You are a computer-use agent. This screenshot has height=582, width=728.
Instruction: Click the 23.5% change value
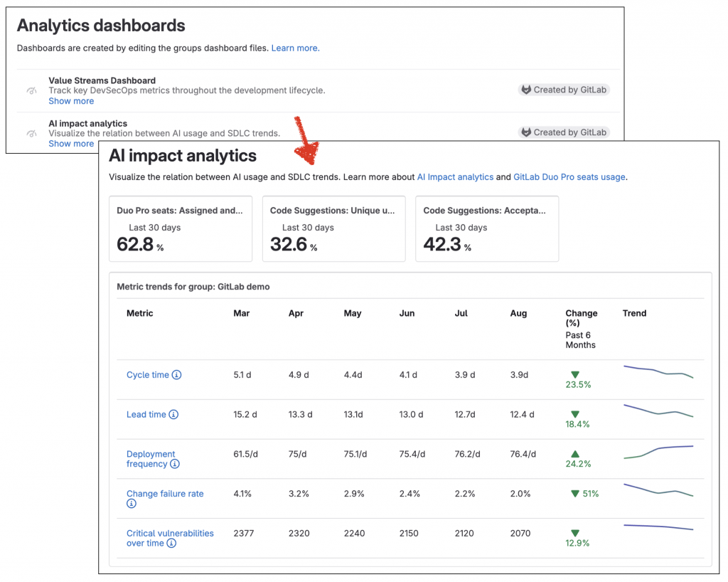pos(578,385)
